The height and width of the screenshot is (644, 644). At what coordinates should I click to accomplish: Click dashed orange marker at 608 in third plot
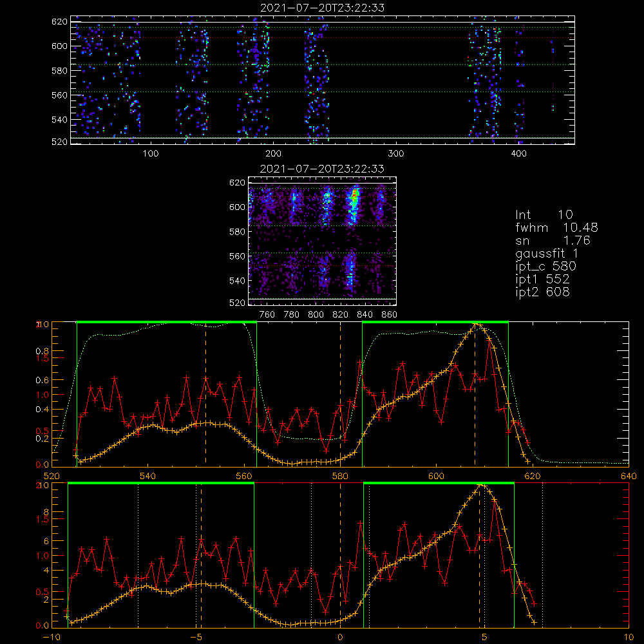475,394
